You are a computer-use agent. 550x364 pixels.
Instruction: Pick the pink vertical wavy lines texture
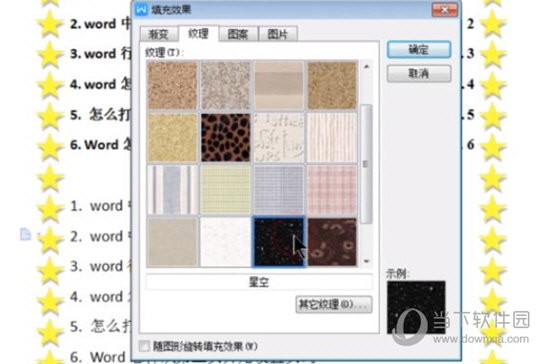[332, 137]
